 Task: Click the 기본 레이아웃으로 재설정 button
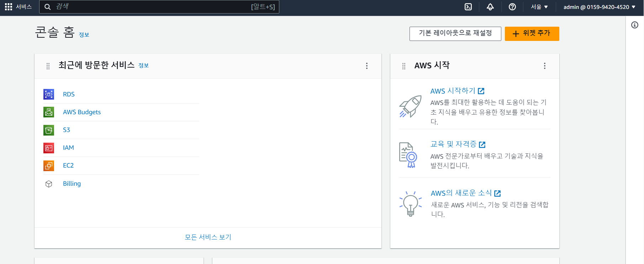click(x=455, y=34)
